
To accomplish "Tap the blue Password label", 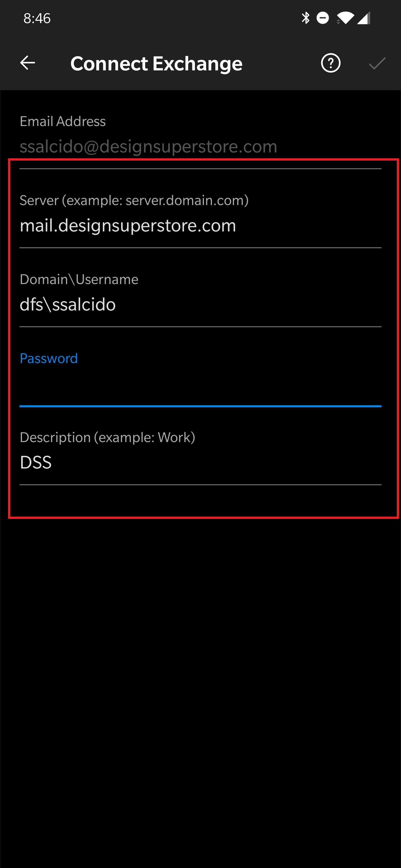I will click(49, 358).
